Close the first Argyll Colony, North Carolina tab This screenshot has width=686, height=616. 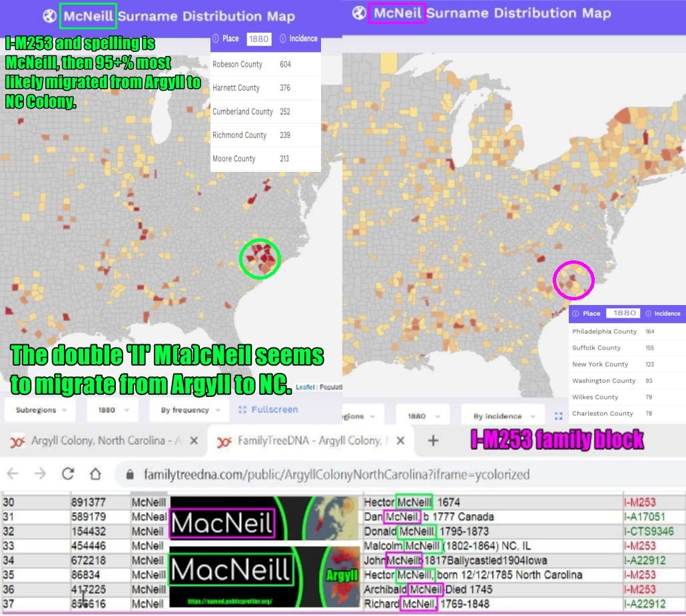tap(194, 441)
